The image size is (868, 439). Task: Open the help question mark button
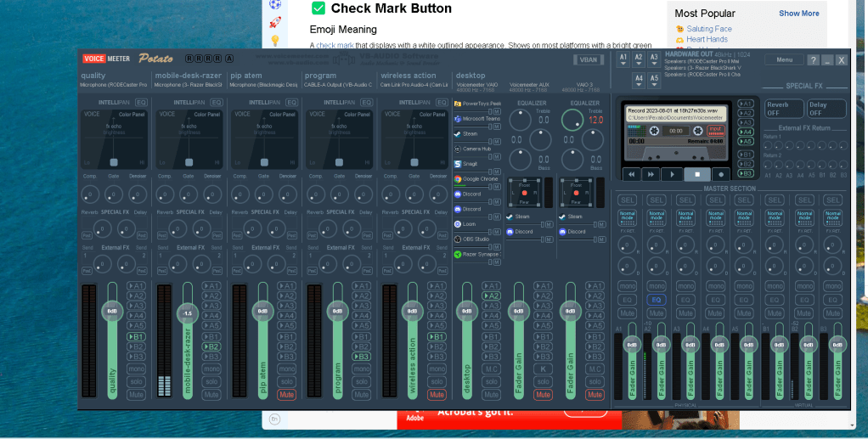click(813, 60)
